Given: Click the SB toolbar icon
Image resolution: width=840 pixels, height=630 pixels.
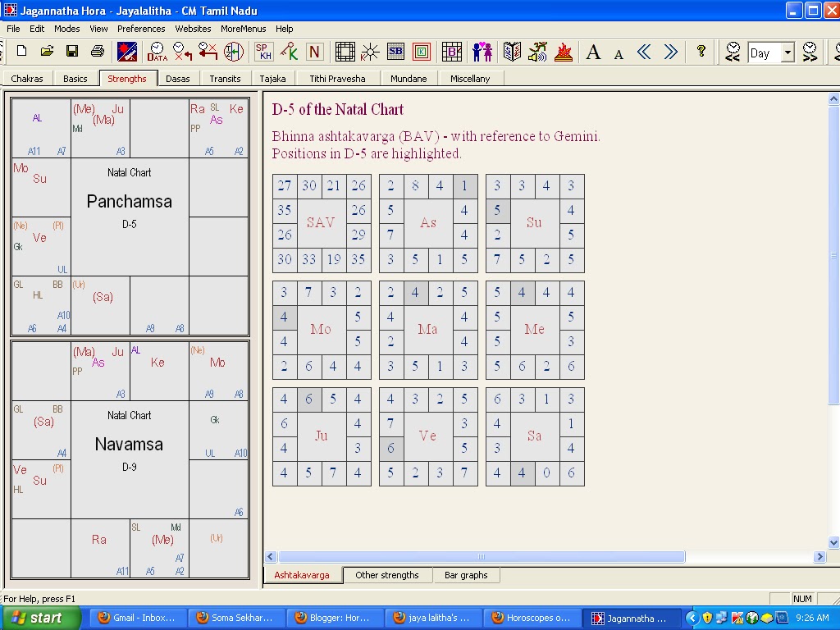Looking at the screenshot, I should [x=396, y=52].
